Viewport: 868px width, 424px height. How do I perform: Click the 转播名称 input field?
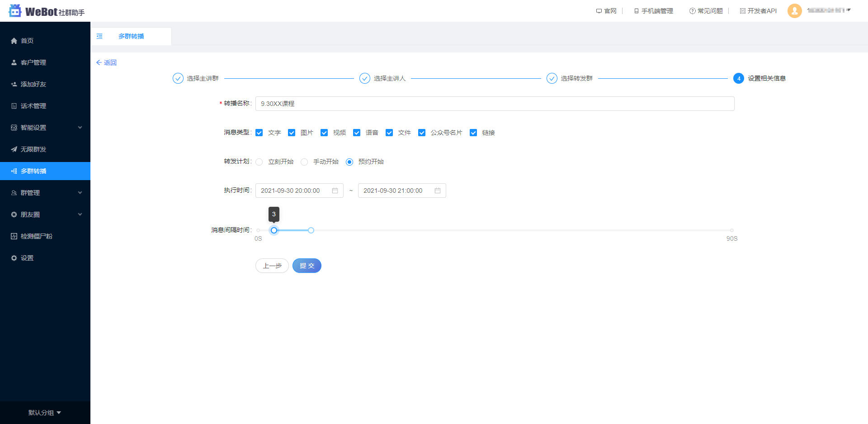click(x=452, y=104)
